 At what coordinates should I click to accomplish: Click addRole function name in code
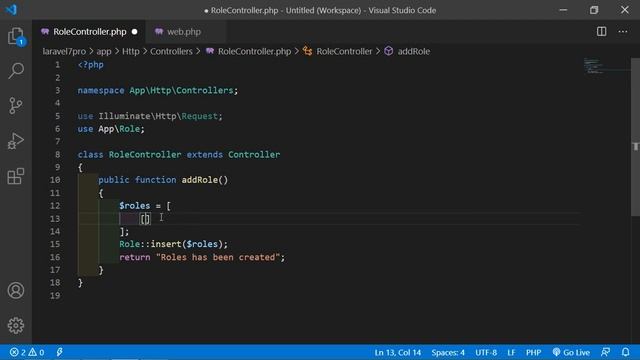[x=200, y=180]
